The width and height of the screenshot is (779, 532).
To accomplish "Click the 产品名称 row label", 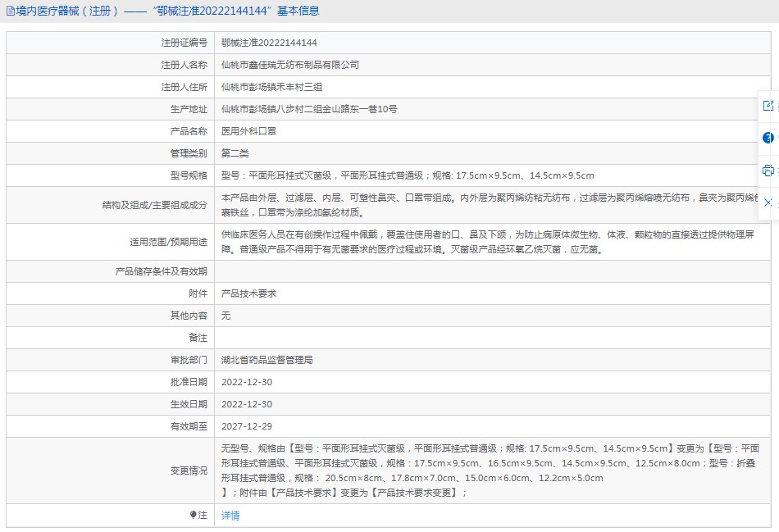I will point(189,131).
